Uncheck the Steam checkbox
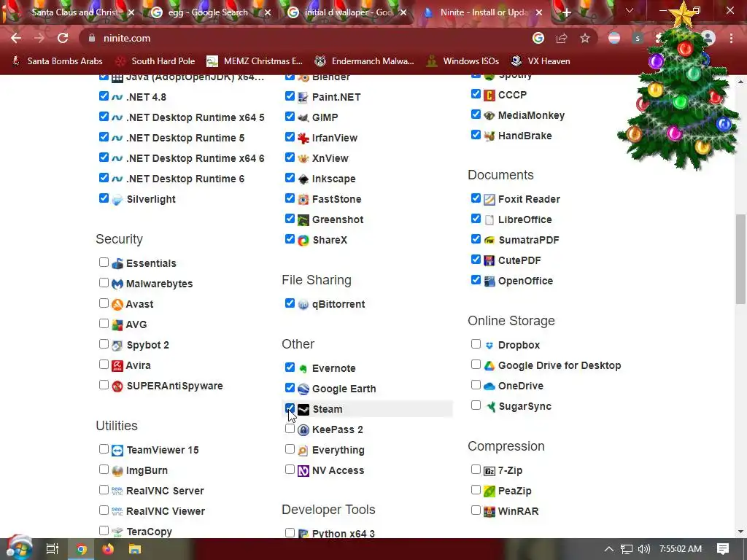The width and height of the screenshot is (747, 560). point(290,408)
